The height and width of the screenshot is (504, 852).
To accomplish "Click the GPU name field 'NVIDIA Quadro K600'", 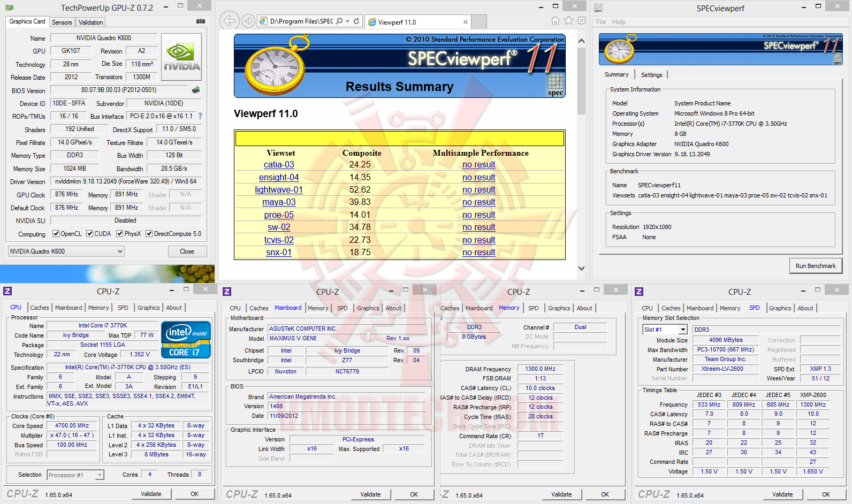I will click(104, 38).
